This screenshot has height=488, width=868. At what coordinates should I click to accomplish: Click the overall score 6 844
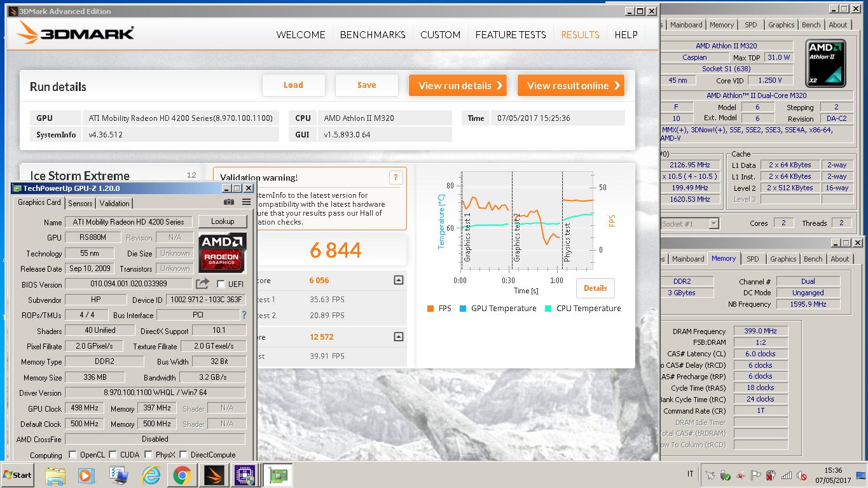pyautogui.click(x=336, y=251)
